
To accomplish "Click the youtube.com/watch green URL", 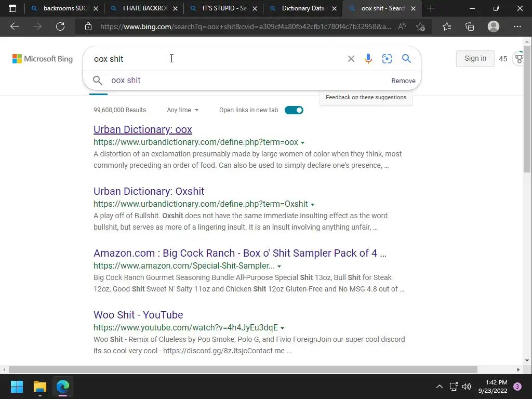I will (x=185, y=327).
